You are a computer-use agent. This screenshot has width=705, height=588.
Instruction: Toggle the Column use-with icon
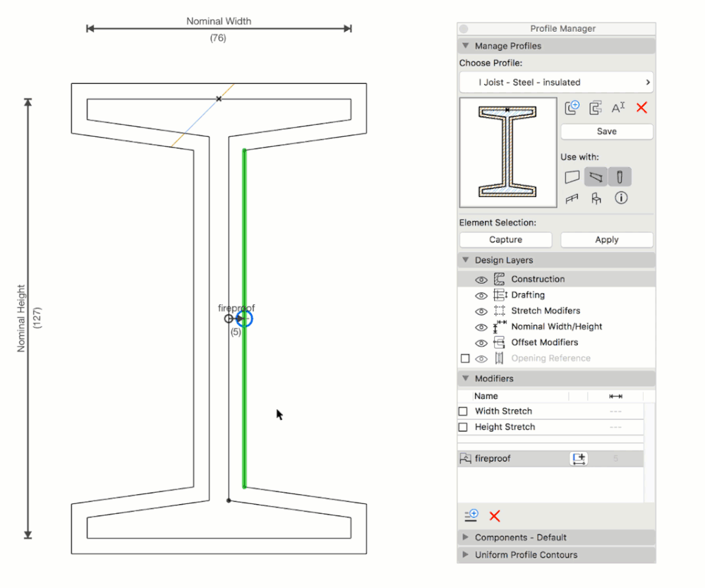(x=620, y=176)
